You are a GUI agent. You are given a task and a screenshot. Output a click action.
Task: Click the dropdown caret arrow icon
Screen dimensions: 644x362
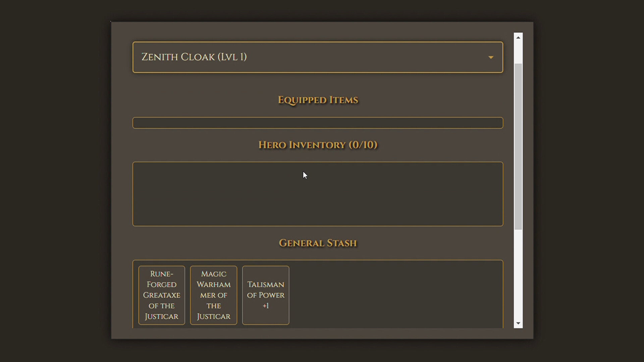click(491, 57)
